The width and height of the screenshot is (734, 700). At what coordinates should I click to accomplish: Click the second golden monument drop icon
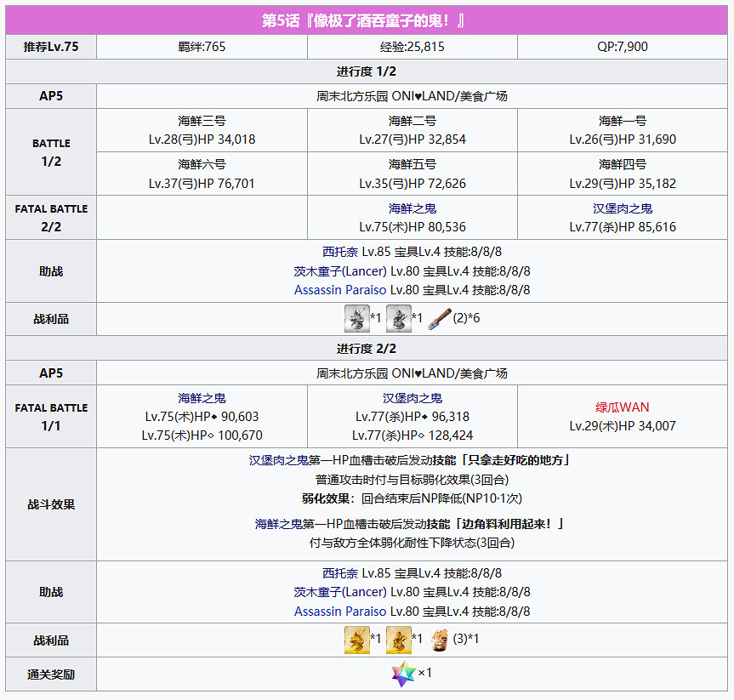point(398,640)
